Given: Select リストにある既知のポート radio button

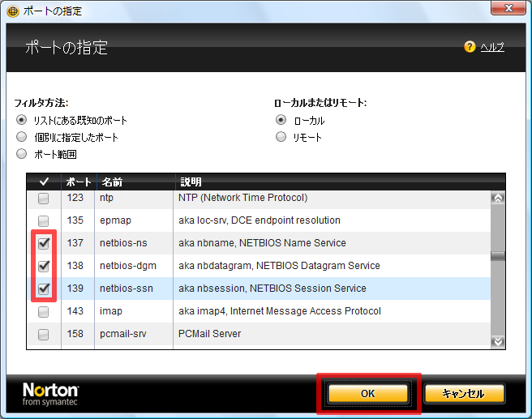Looking at the screenshot, I should point(22,120).
